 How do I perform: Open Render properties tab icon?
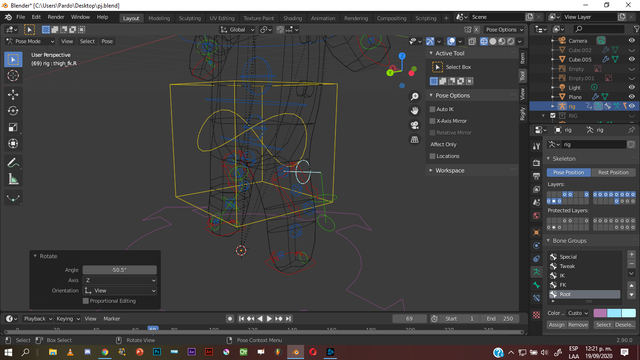pyautogui.click(x=536, y=163)
